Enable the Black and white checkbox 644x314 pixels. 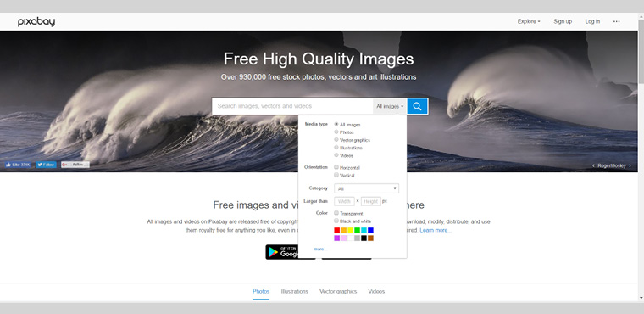pos(336,221)
